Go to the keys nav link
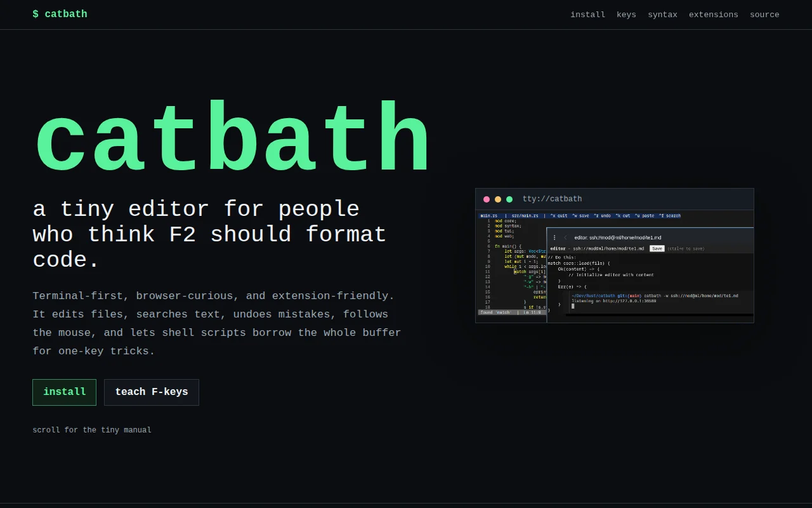 point(626,15)
